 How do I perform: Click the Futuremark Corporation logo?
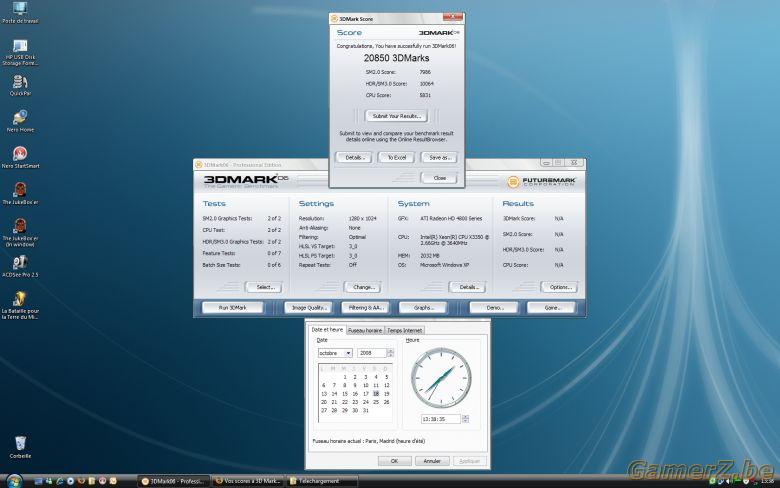[x=541, y=182]
